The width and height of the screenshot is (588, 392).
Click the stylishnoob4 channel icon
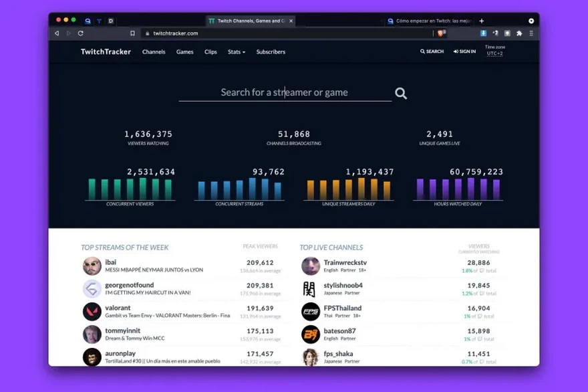tap(311, 289)
